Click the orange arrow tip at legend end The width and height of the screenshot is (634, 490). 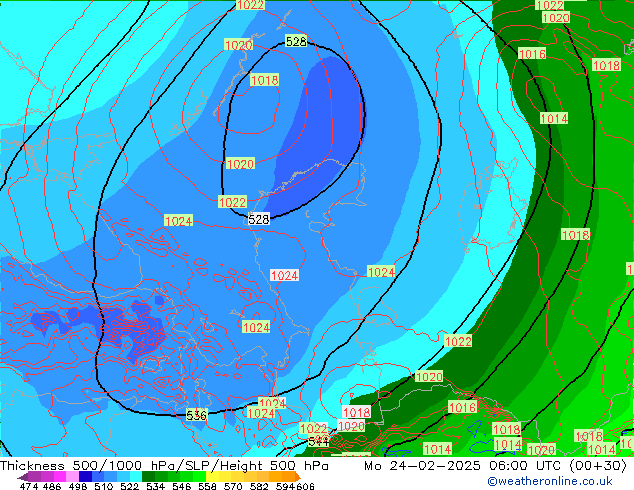298,476
